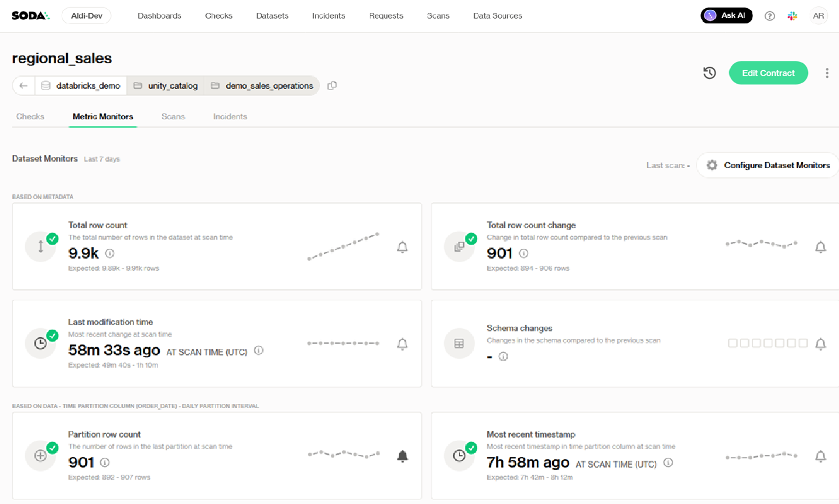The width and height of the screenshot is (839, 504).
Task: Open Configure Dataset Monitors
Action: click(768, 165)
